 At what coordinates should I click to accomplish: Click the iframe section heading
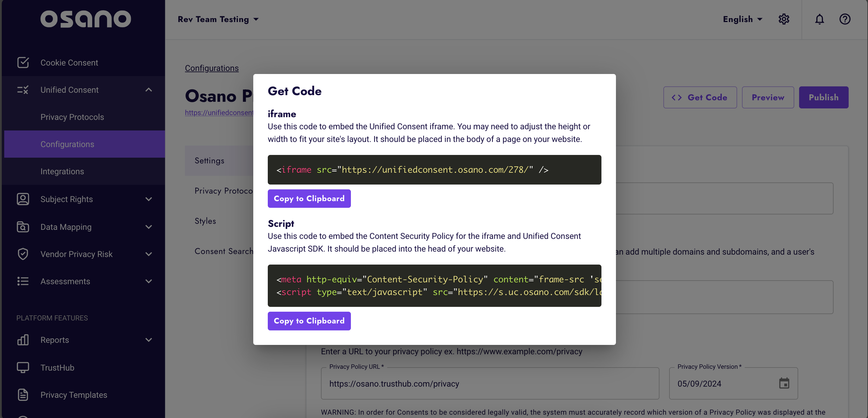(282, 114)
